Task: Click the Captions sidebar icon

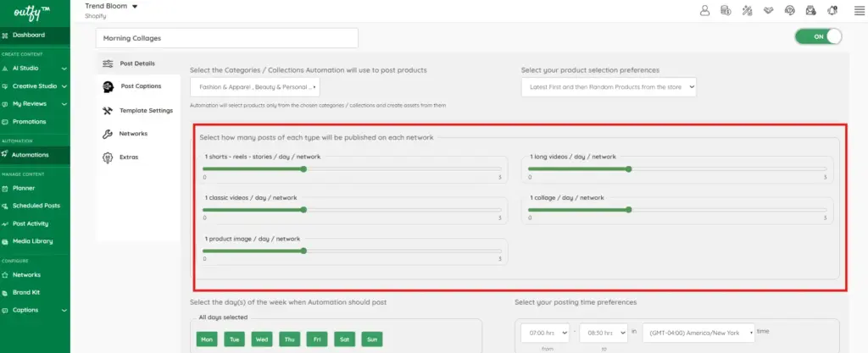Action: [6, 311]
